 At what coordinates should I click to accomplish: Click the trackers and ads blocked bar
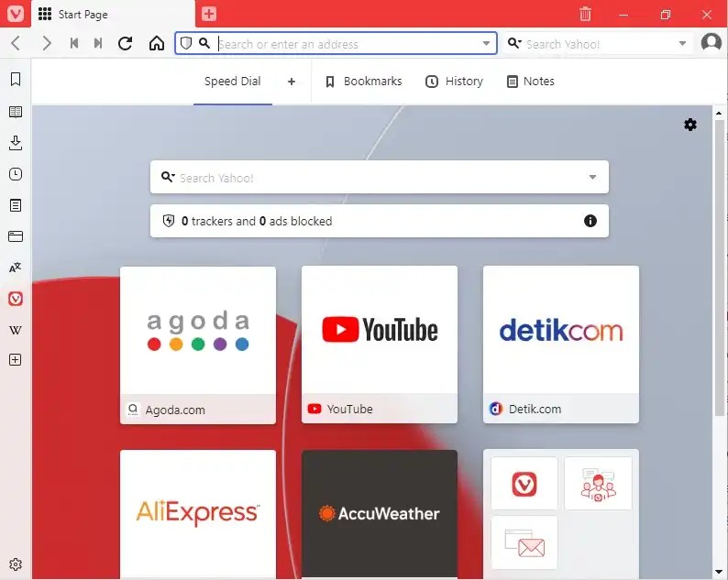[380, 221]
